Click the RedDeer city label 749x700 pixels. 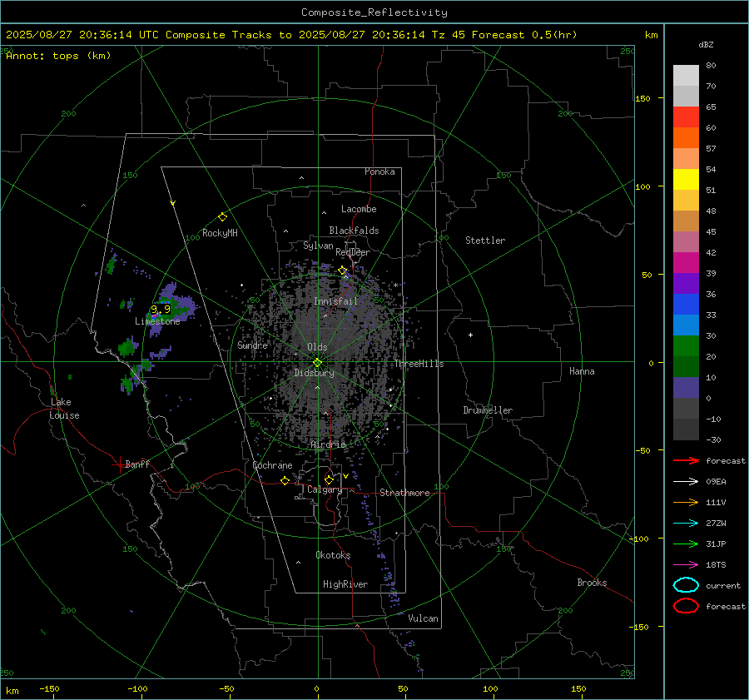(x=353, y=252)
